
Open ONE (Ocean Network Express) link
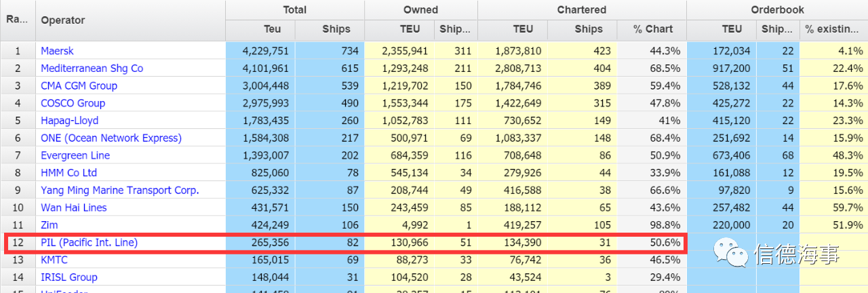coord(111,138)
